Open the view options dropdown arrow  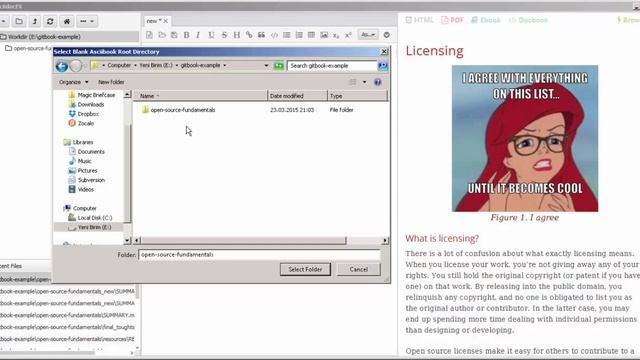coord(364,82)
